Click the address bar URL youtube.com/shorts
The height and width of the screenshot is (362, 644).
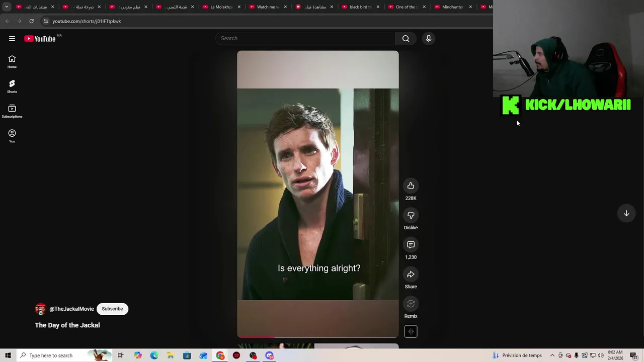pyautogui.click(x=87, y=21)
